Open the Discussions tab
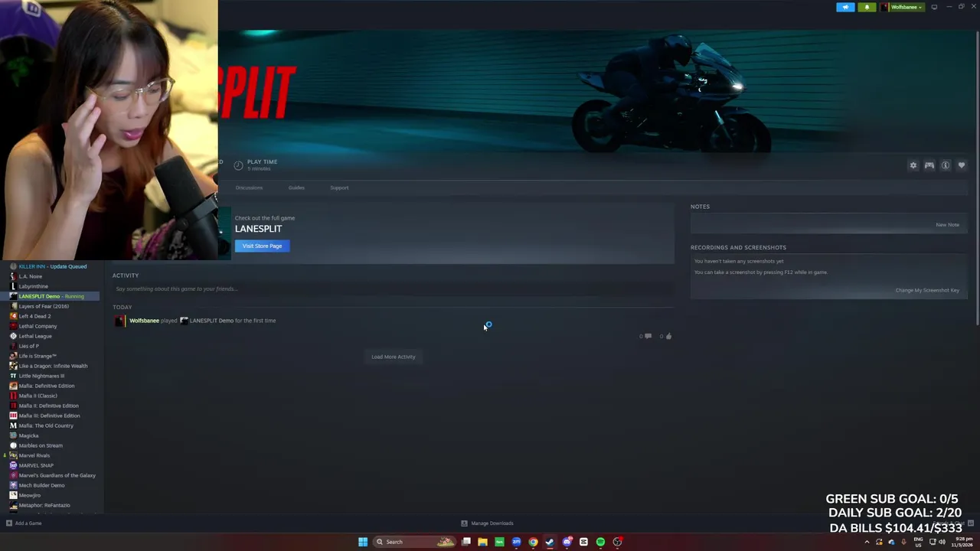The height and width of the screenshot is (551, 980). pyautogui.click(x=249, y=187)
